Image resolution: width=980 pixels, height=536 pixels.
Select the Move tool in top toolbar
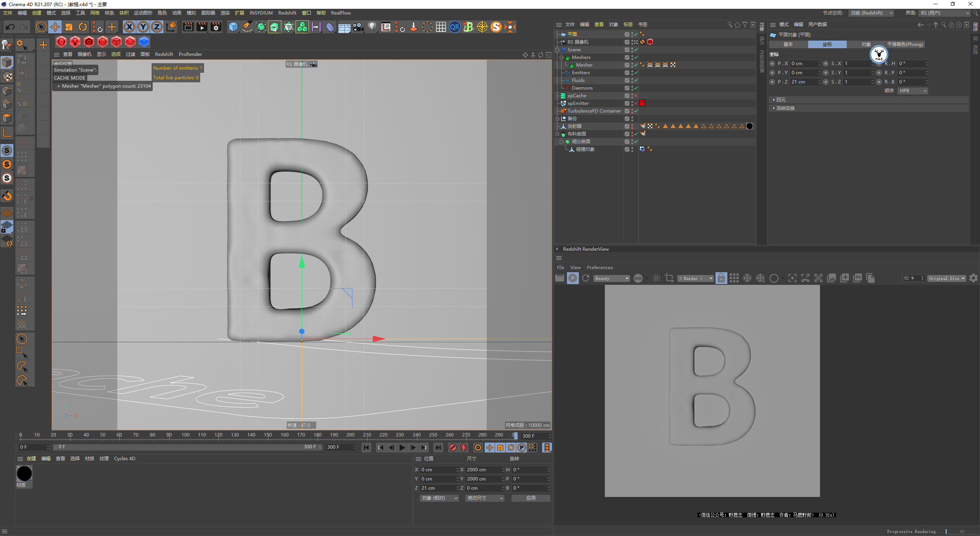point(55,27)
